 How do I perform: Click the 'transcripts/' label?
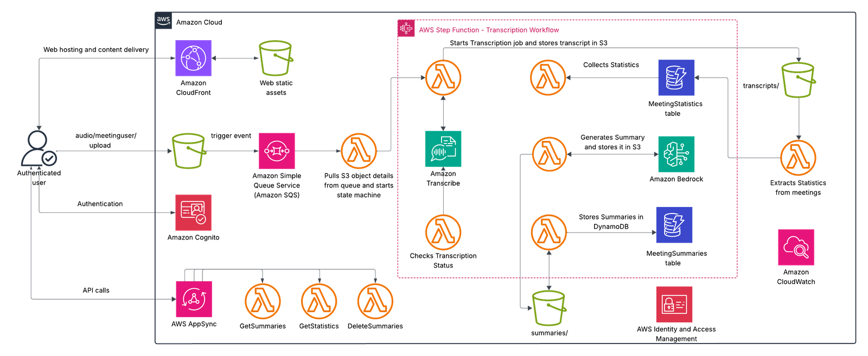coord(761,86)
